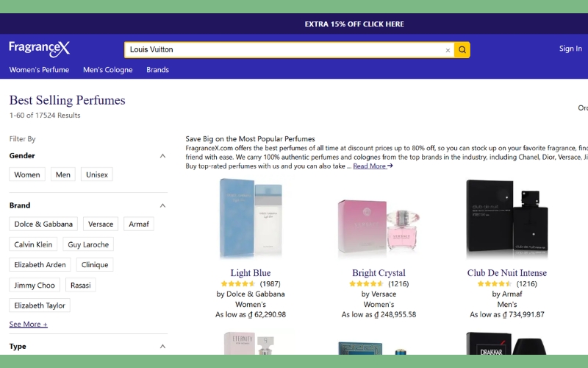This screenshot has height=368, width=588.
Task: Click the Sign In link
Action: pos(570,49)
